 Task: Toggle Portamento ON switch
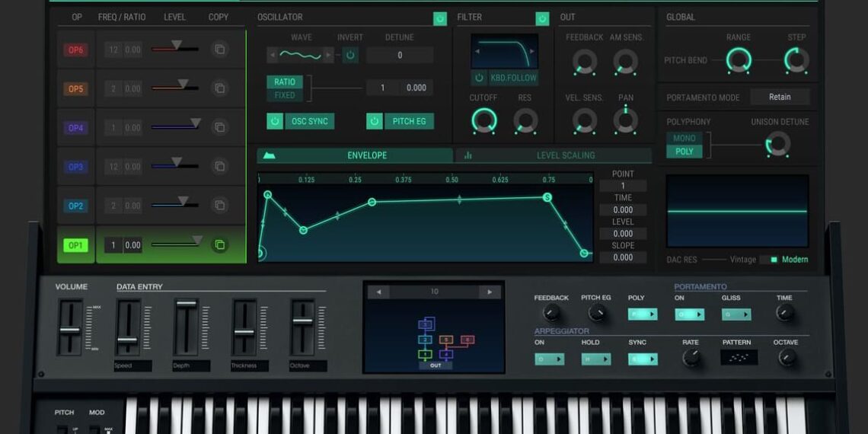pyautogui.click(x=689, y=314)
